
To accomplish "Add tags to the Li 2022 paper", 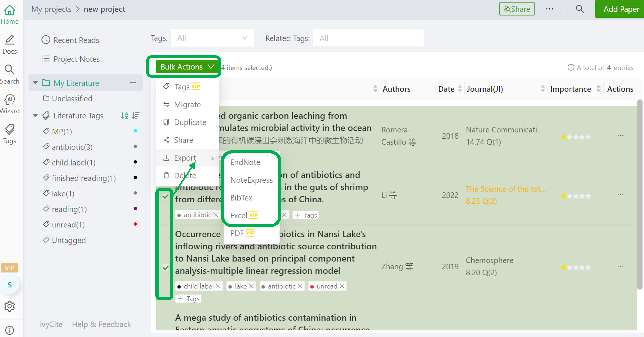I will [x=305, y=215].
